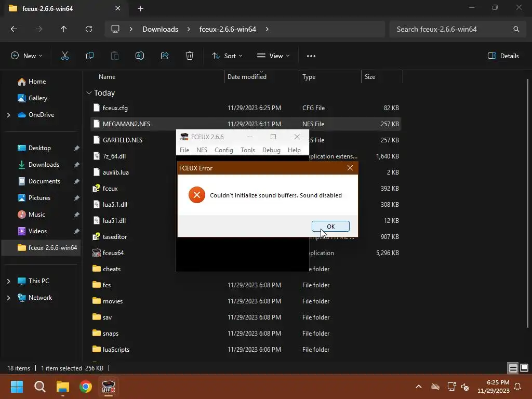Open the Config menu in FCEUX
The height and width of the screenshot is (399, 532).
coord(223,150)
